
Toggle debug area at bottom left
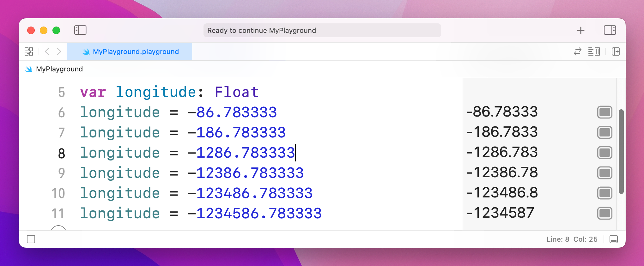point(31,239)
